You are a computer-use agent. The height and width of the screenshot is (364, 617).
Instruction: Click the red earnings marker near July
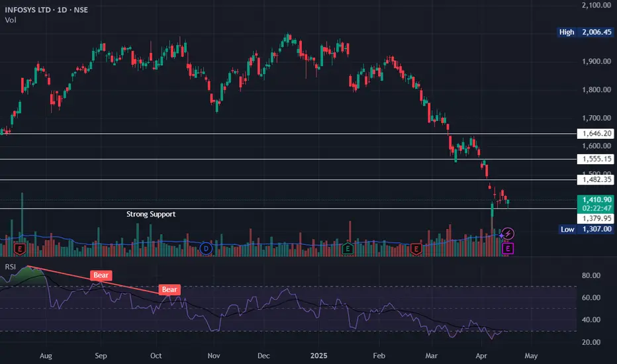pos(20,249)
